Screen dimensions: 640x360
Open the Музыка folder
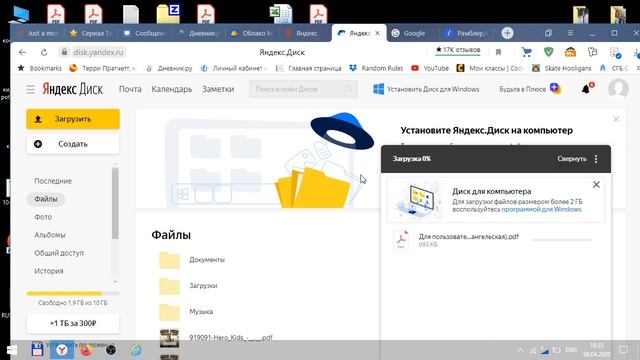(186, 312)
